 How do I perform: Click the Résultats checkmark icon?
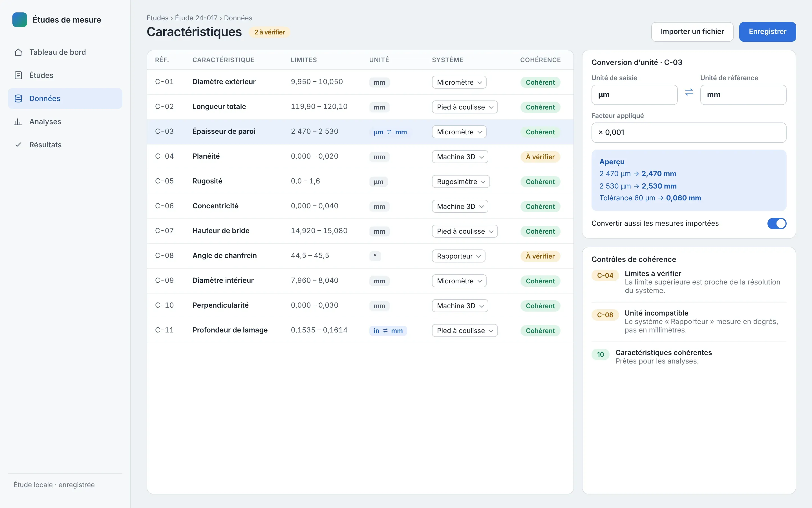coord(18,145)
